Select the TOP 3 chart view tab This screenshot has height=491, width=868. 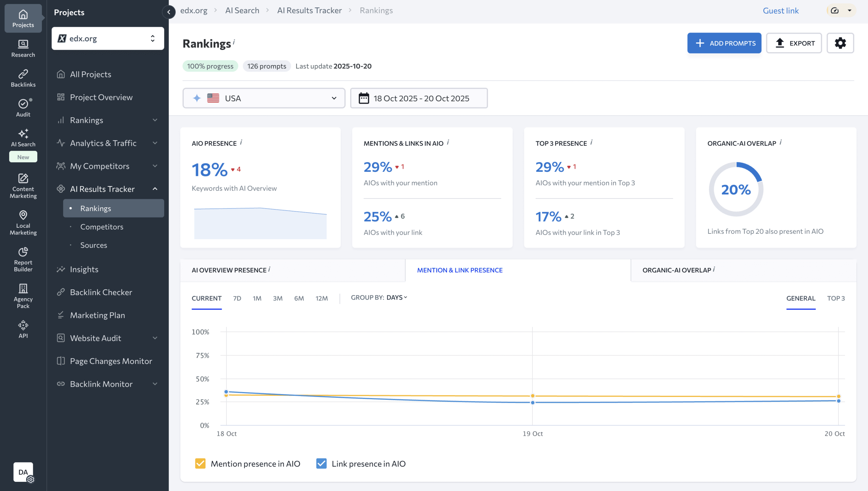[836, 299]
